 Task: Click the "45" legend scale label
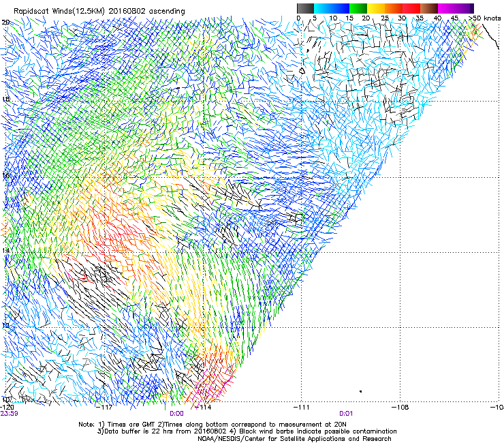click(454, 18)
